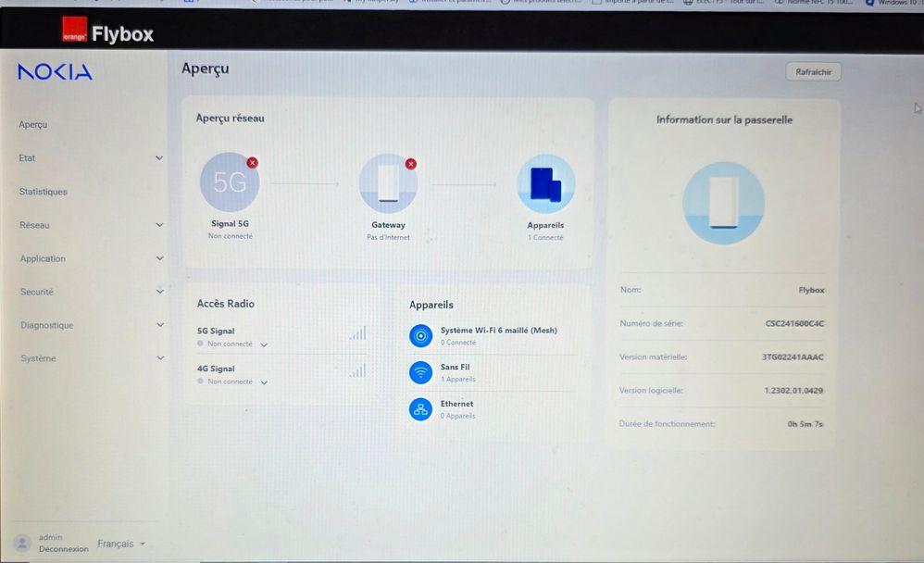Click 5G Signal status dot
The image size is (924, 563).
coord(200,344)
